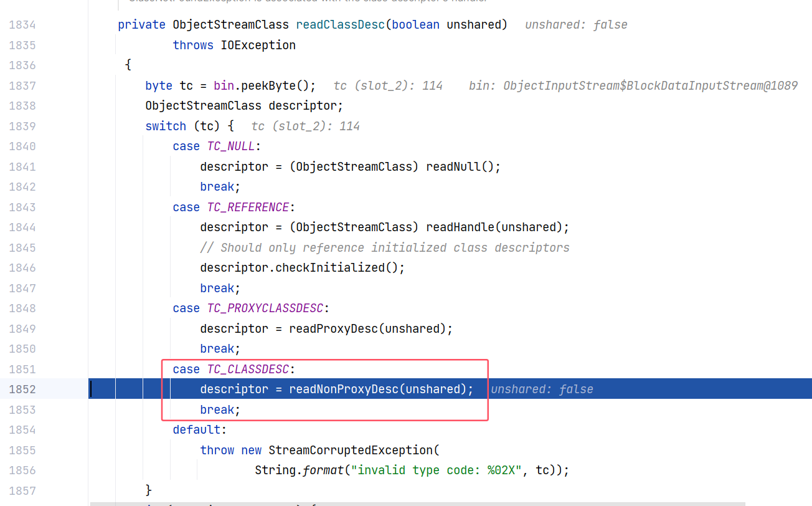The image size is (812, 506).
Task: Click line number 1849 in the gutter
Action: coord(22,328)
